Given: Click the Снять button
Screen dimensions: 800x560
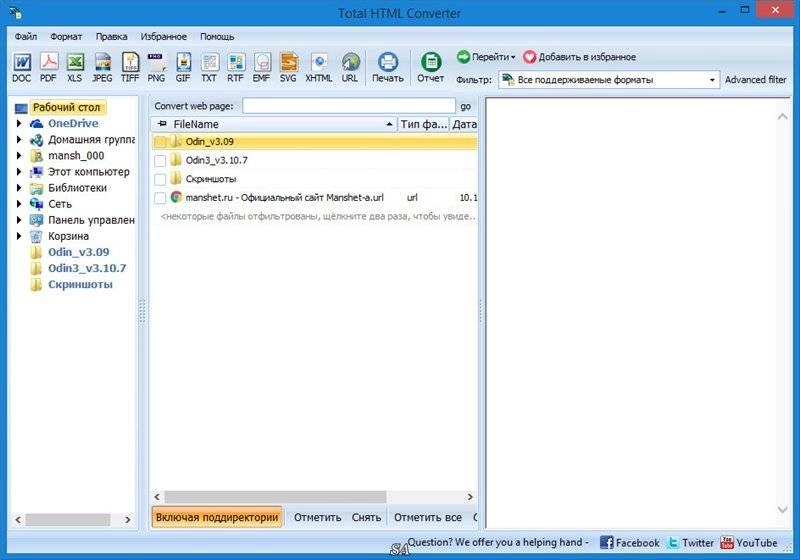Looking at the screenshot, I should tap(366, 517).
